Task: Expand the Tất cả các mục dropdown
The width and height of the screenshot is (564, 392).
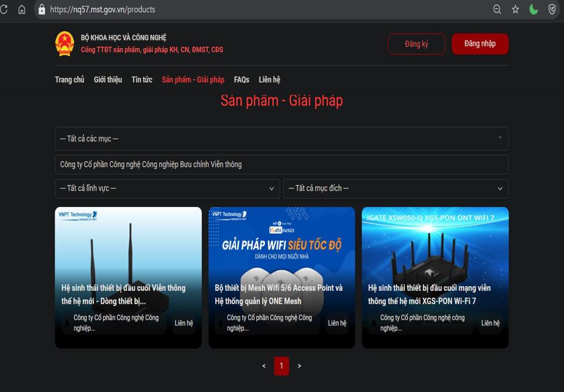Action: [281, 138]
